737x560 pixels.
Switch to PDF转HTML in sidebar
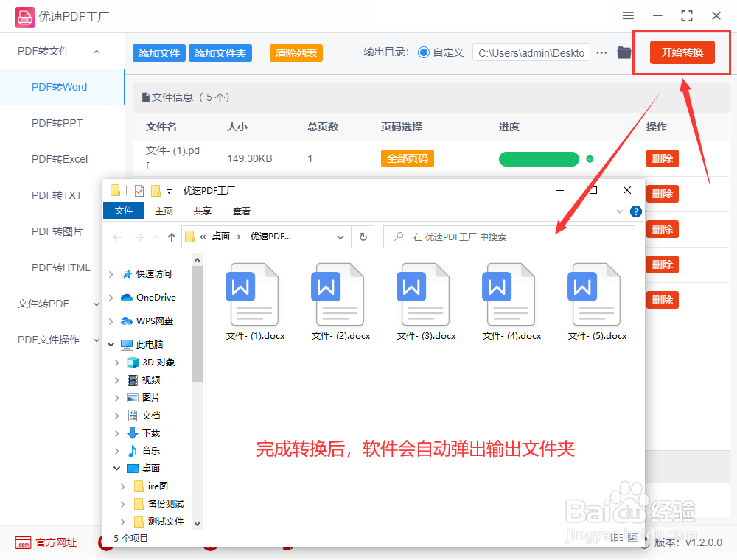point(61,267)
